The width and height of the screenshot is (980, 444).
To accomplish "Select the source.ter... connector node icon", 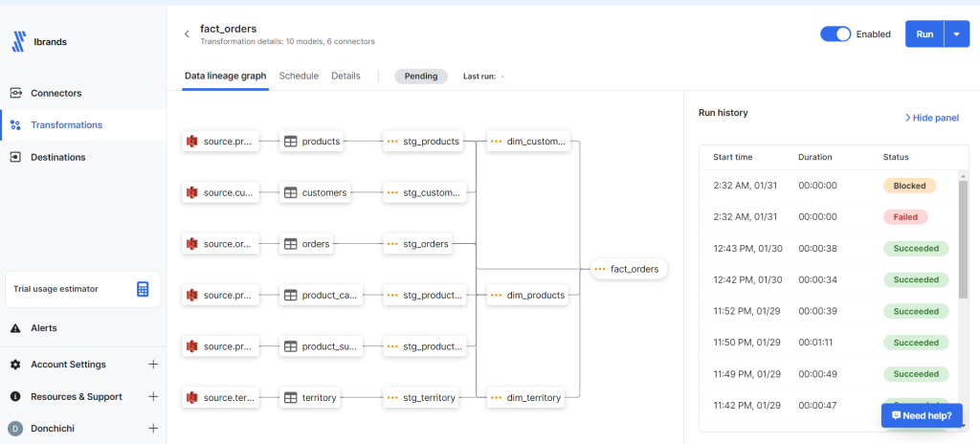I will pos(192,397).
